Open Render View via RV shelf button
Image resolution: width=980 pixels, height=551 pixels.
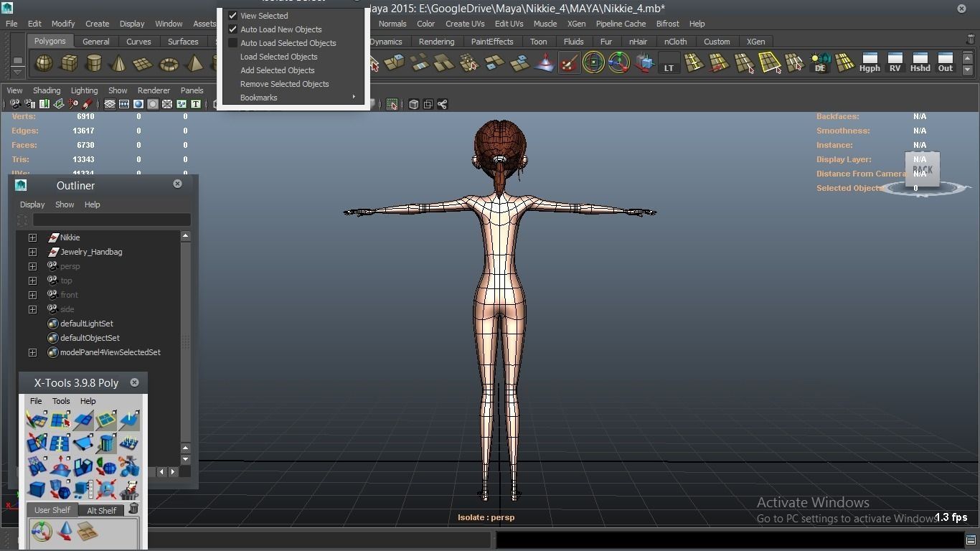coord(895,62)
